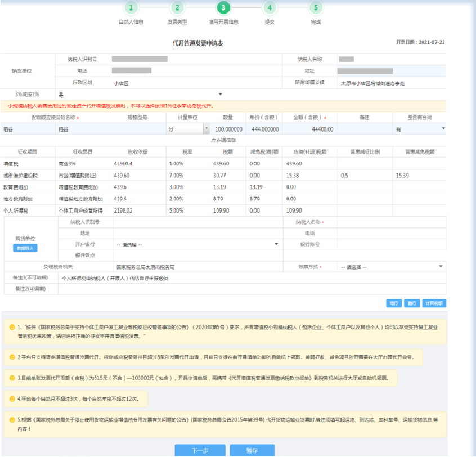Click the 个人所得税 row label
Viewport: 476px width, 457px height.
click(16, 210)
